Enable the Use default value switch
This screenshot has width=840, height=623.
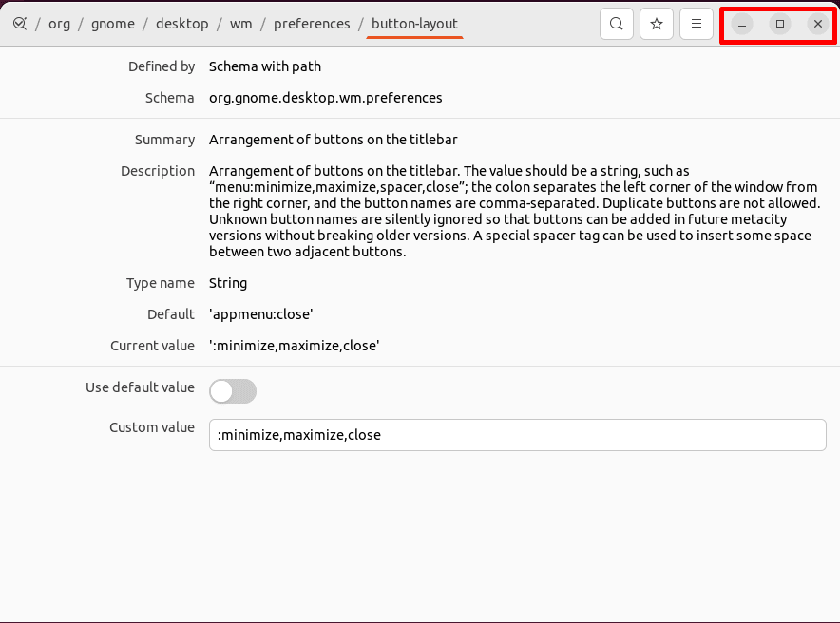[x=232, y=390]
